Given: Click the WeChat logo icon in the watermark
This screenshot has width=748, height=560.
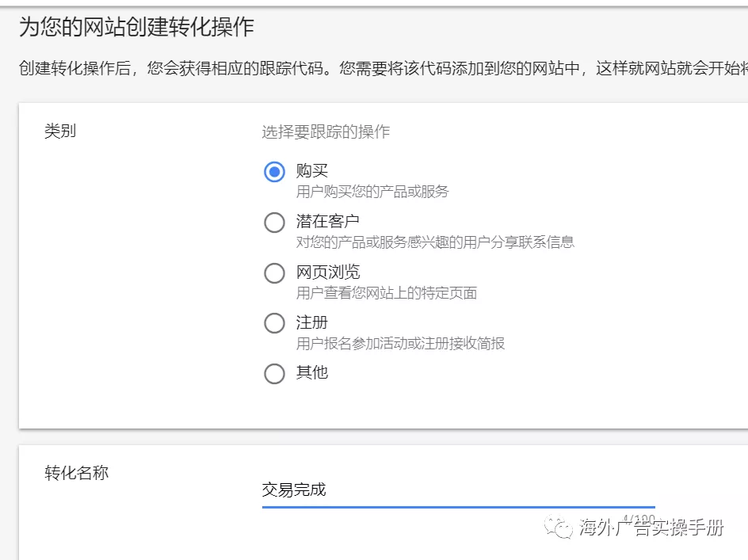Looking at the screenshot, I should (563, 528).
